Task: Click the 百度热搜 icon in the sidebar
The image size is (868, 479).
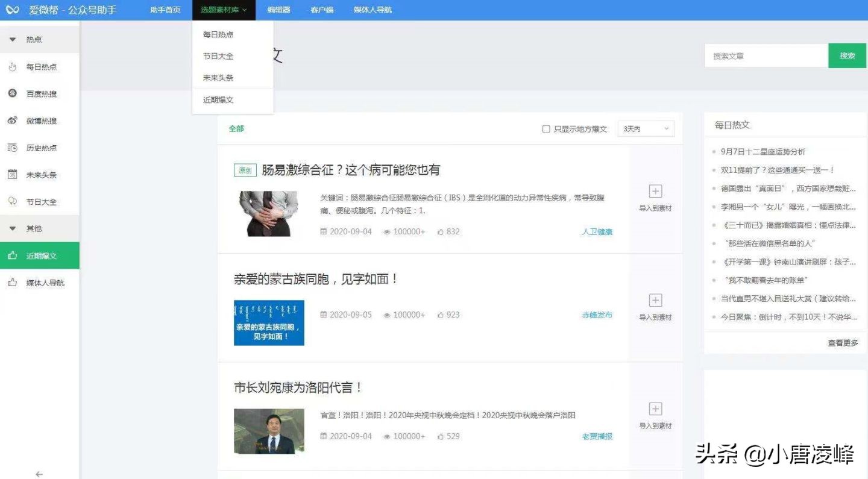Action: click(13, 93)
